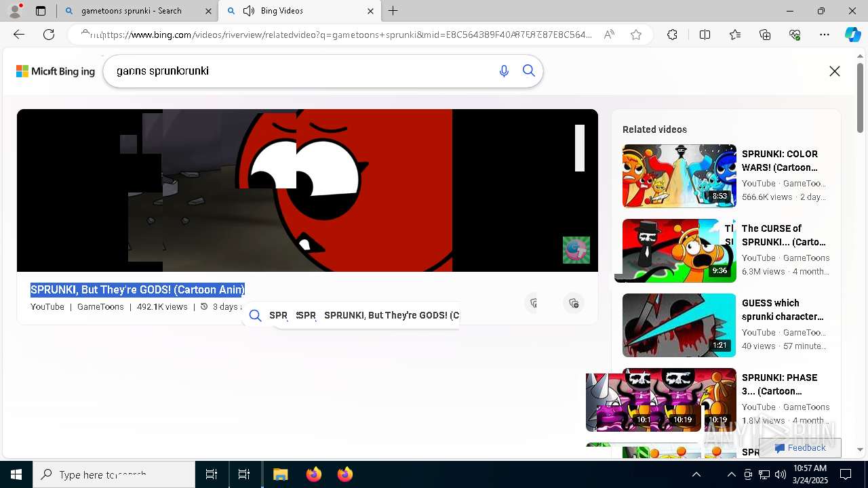Show hidden system tray icons

click(731, 474)
